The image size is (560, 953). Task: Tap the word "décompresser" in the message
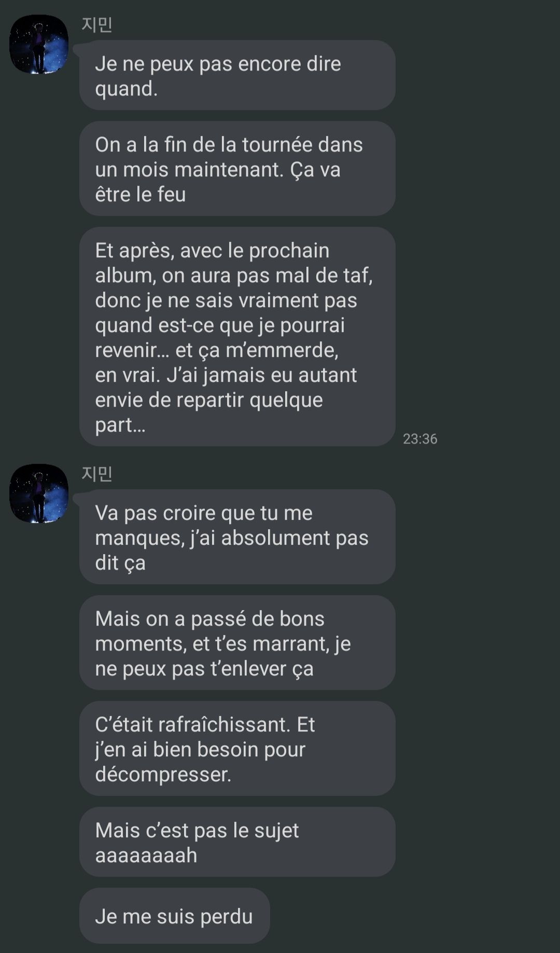coord(163,775)
